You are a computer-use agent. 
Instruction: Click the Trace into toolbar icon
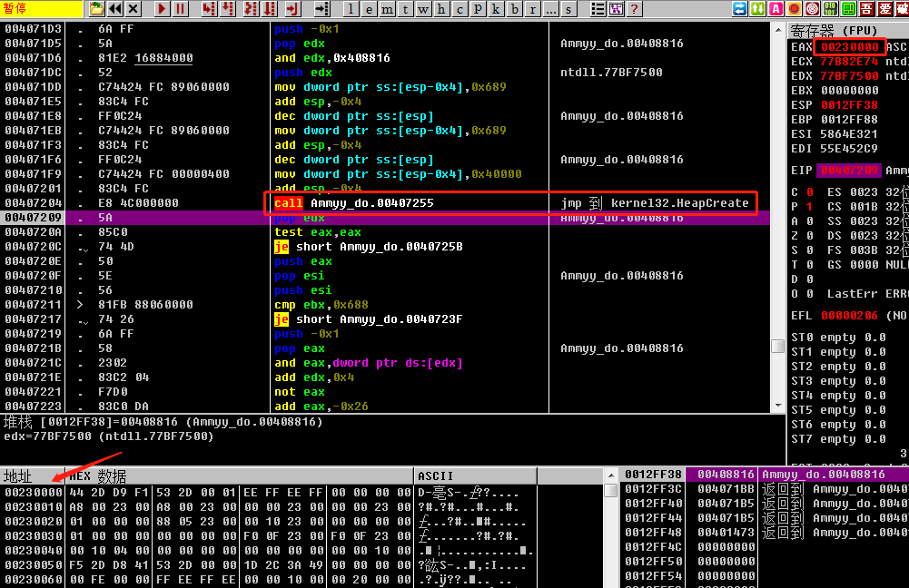click(x=251, y=9)
